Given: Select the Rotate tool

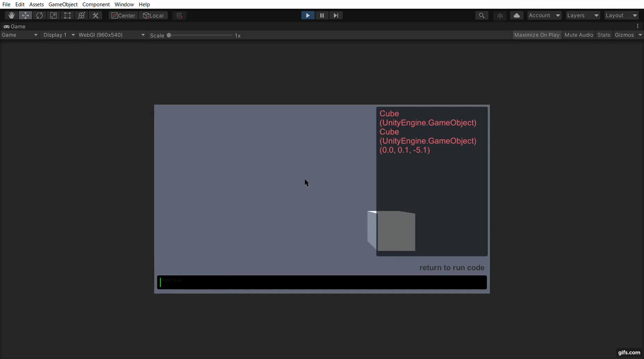Looking at the screenshot, I should point(40,15).
